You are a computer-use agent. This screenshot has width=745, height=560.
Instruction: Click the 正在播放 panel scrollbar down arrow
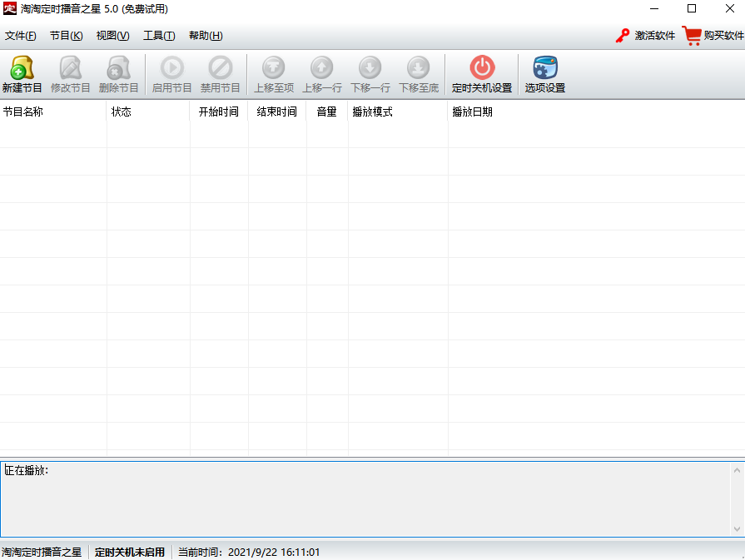(737, 528)
